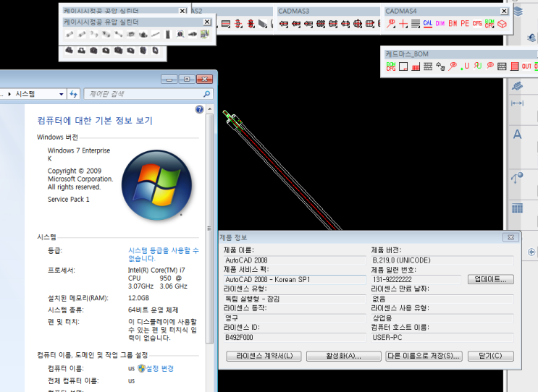Viewport: 538px width, 392px height.
Task: Click the red U with green dot icon
Action: (x=465, y=66)
